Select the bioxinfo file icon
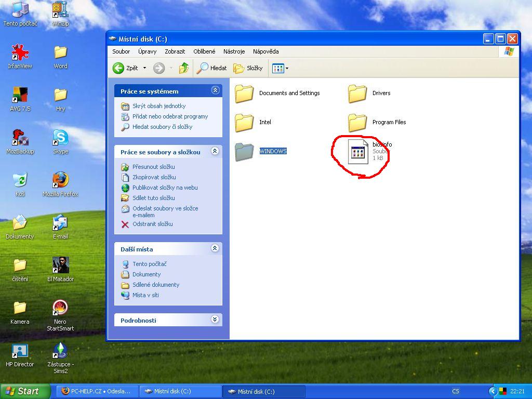Screen dimensions: 532x399 [358, 152]
